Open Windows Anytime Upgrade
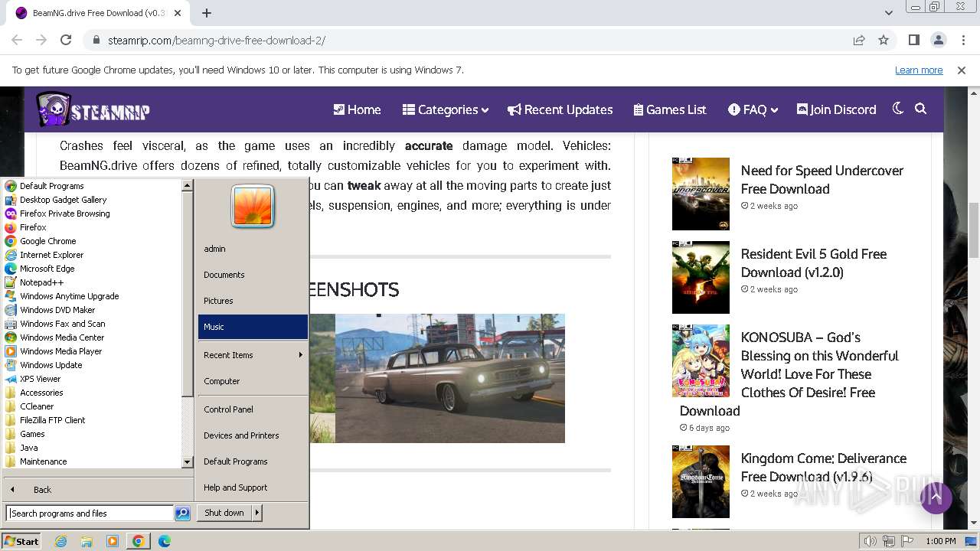980x551 pixels. [70, 296]
